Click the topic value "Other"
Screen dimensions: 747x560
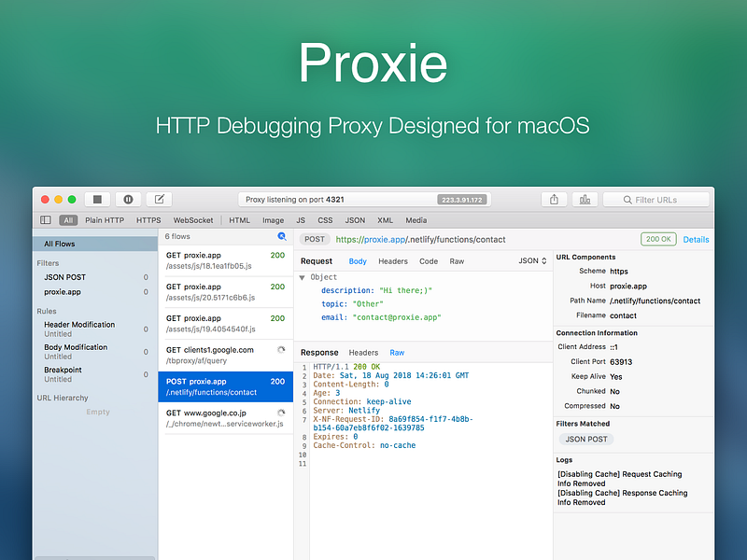click(367, 304)
